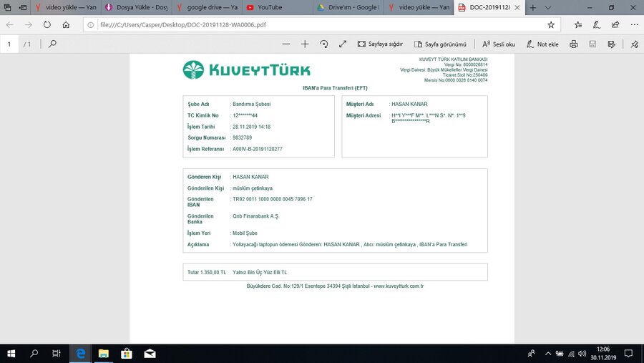Open network Wi-Fi settings icon

click(571, 354)
